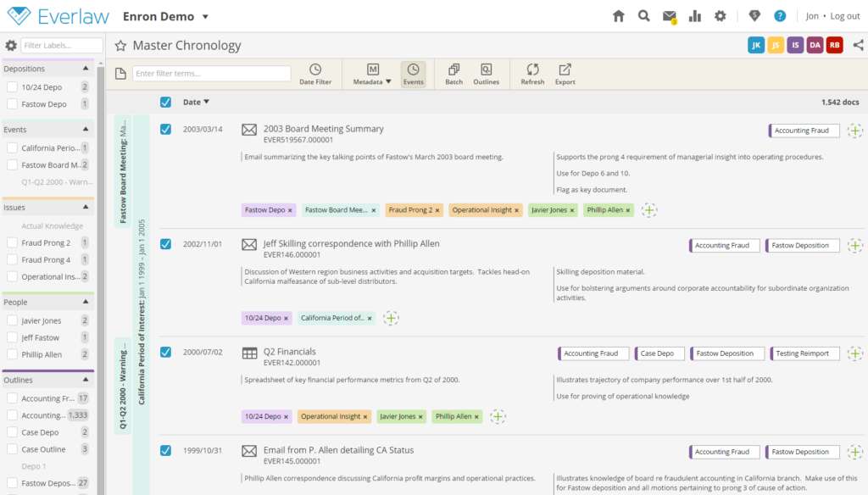Check the Fraud Prong 2 label filter
Image resolution: width=868 pixels, height=495 pixels.
coord(12,242)
